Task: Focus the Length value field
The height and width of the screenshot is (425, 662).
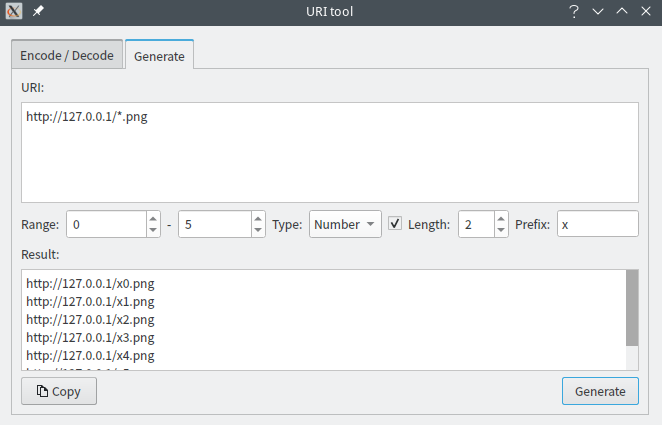Action: pyautogui.click(x=477, y=224)
